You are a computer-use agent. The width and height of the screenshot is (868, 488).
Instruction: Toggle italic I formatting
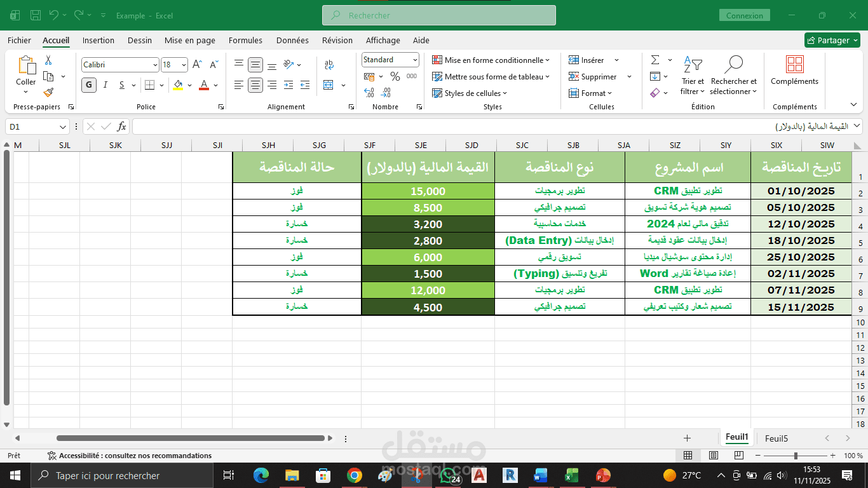105,85
